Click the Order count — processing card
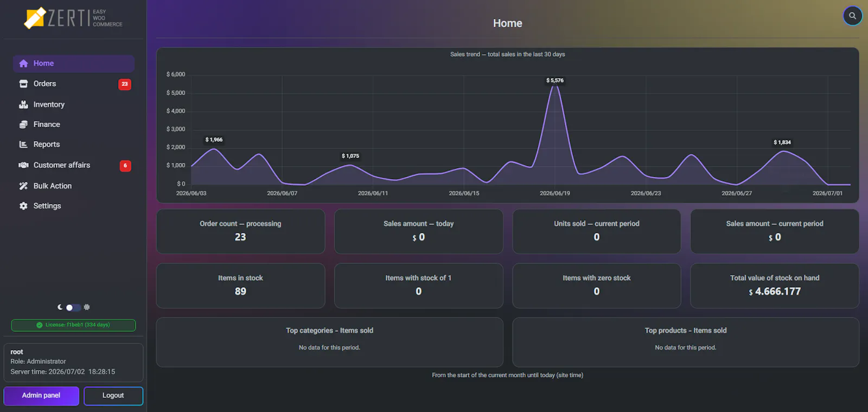 [x=240, y=231]
